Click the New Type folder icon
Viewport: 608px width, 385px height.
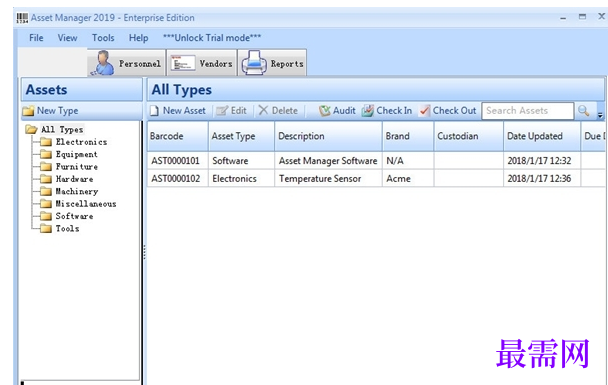pyautogui.click(x=28, y=111)
